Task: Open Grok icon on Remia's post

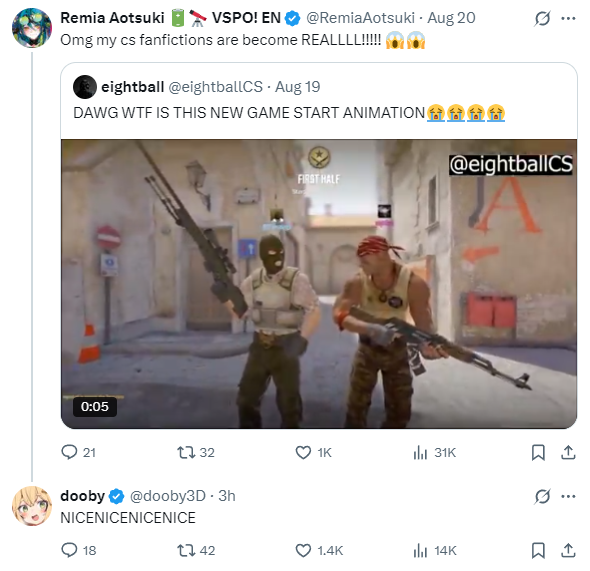Action: [542, 18]
